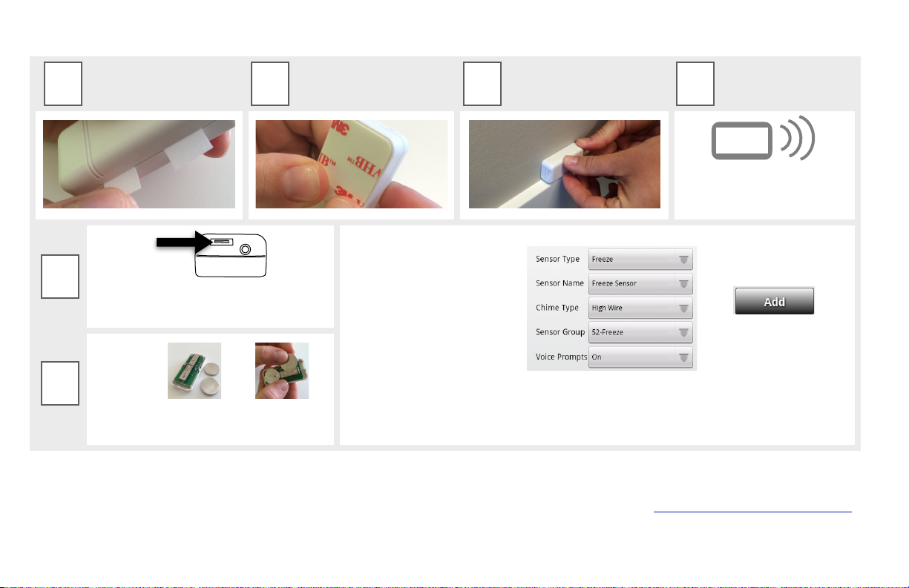Click the empty step box above wall photo

tap(482, 84)
